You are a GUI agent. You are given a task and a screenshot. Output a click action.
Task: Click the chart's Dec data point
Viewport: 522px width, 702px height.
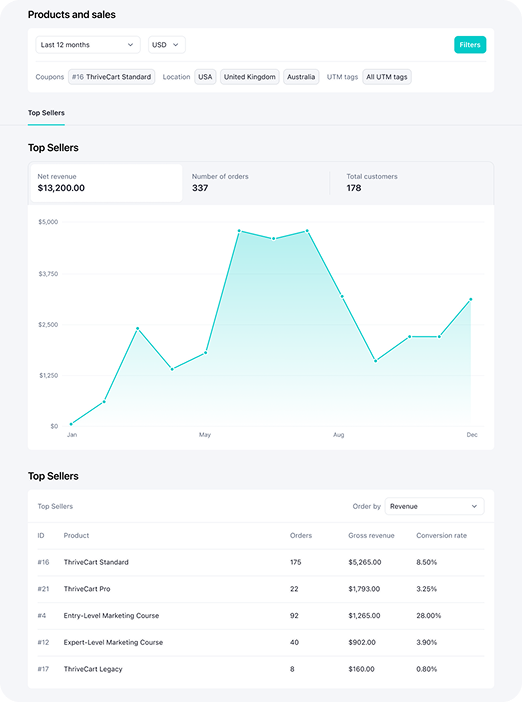(x=471, y=300)
